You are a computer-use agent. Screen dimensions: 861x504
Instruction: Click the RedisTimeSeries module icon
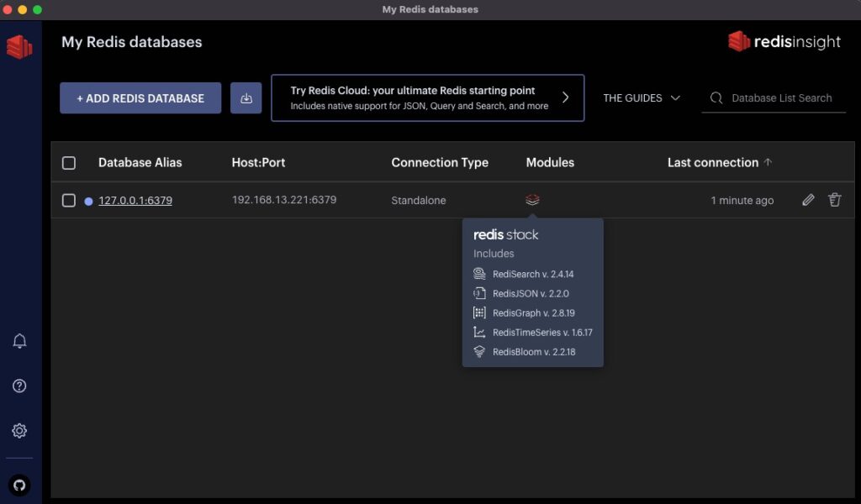tap(479, 333)
